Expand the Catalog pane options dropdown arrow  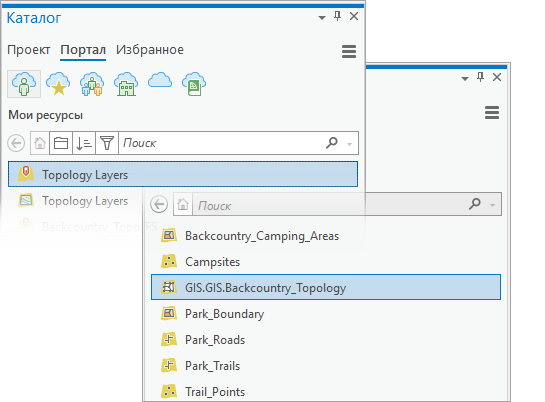pyautogui.click(x=322, y=17)
